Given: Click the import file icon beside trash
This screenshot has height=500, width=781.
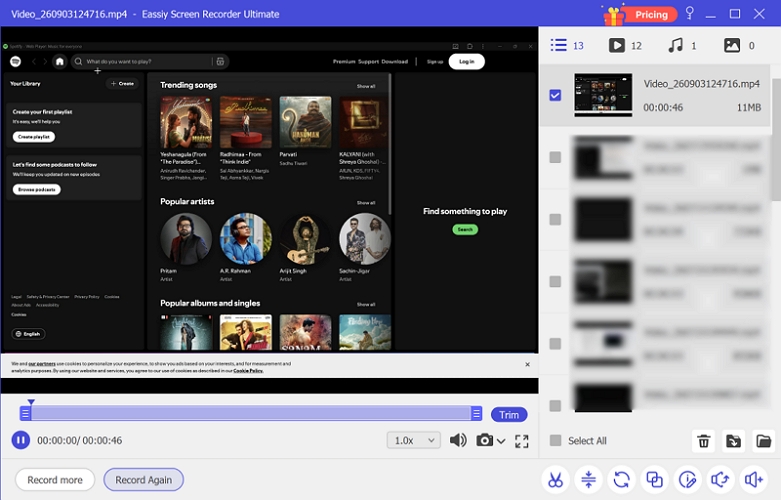Looking at the screenshot, I should point(733,441).
